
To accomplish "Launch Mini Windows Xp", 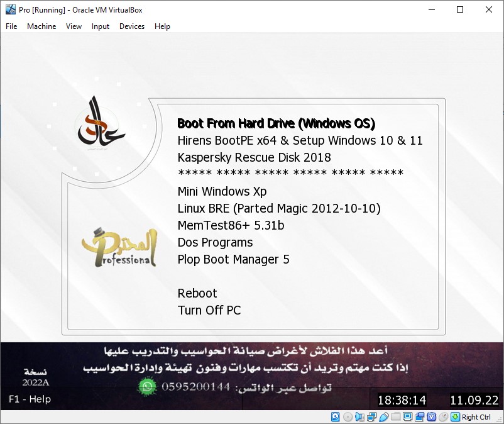I will (x=222, y=191).
